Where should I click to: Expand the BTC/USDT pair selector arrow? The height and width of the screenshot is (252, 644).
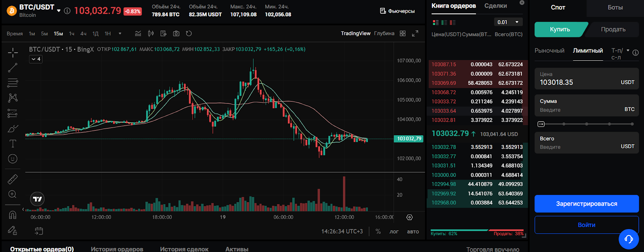click(x=59, y=10)
